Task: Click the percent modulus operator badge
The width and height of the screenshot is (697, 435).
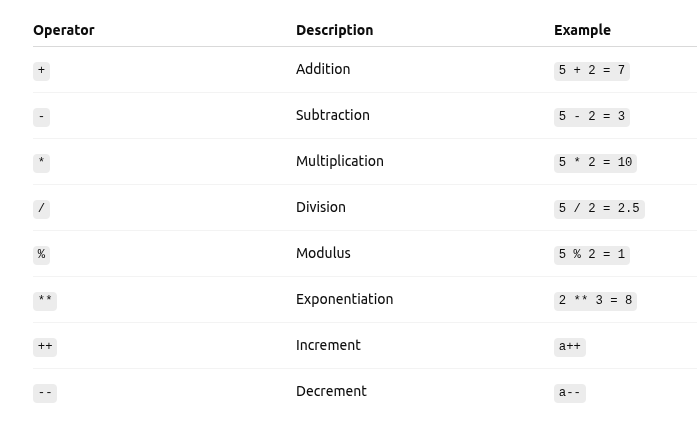Action: pos(41,255)
